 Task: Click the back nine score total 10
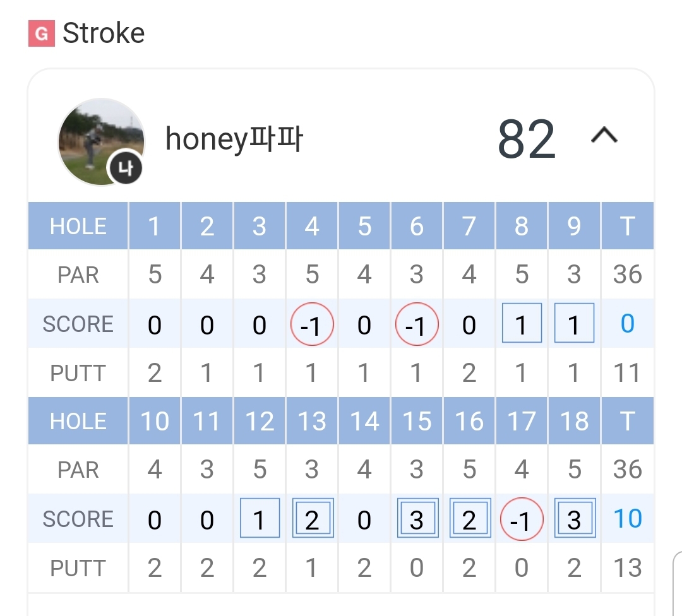627,519
